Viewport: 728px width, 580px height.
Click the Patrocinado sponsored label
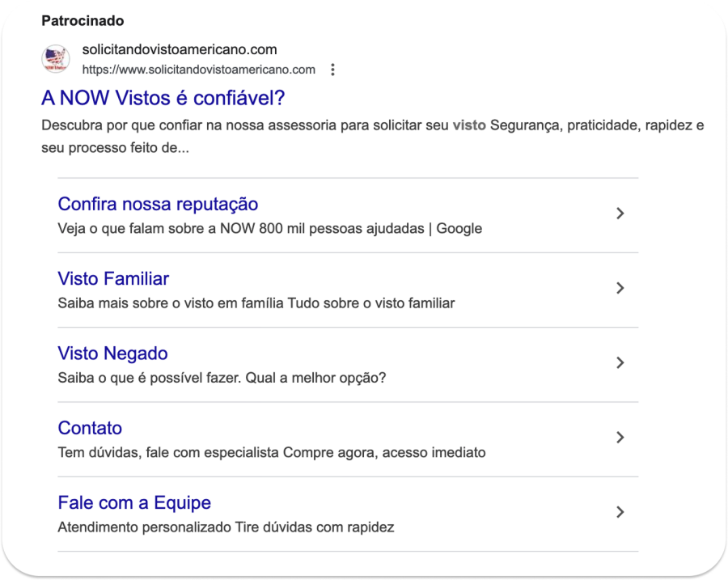coord(83,20)
